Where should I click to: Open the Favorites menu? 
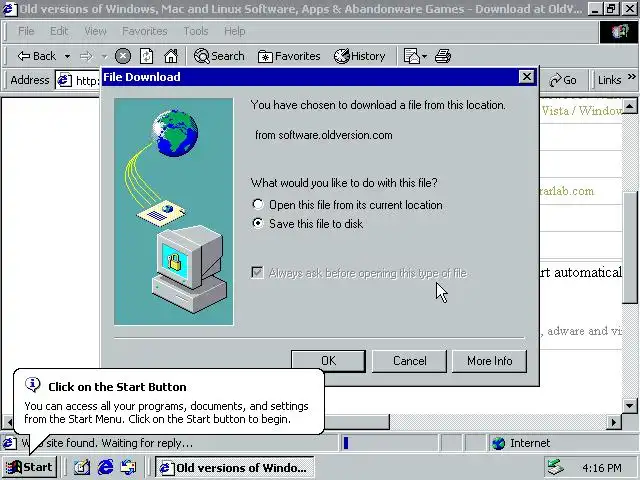pos(145,31)
